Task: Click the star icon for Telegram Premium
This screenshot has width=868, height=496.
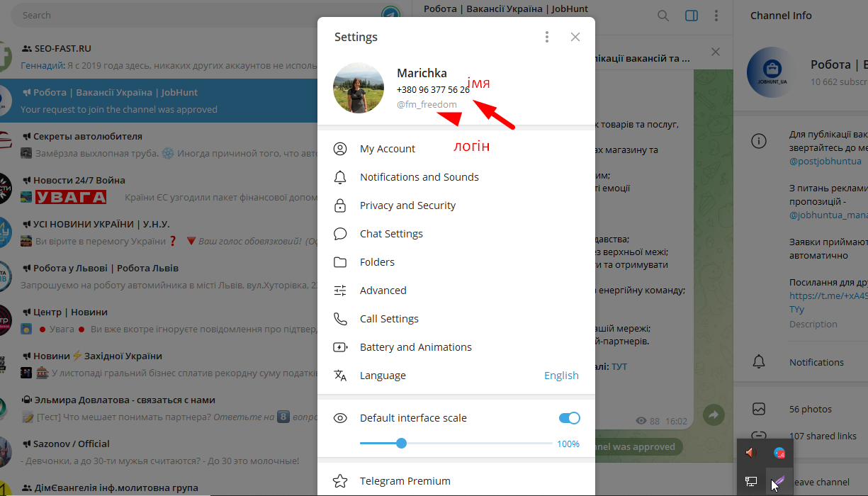Action: (340, 481)
